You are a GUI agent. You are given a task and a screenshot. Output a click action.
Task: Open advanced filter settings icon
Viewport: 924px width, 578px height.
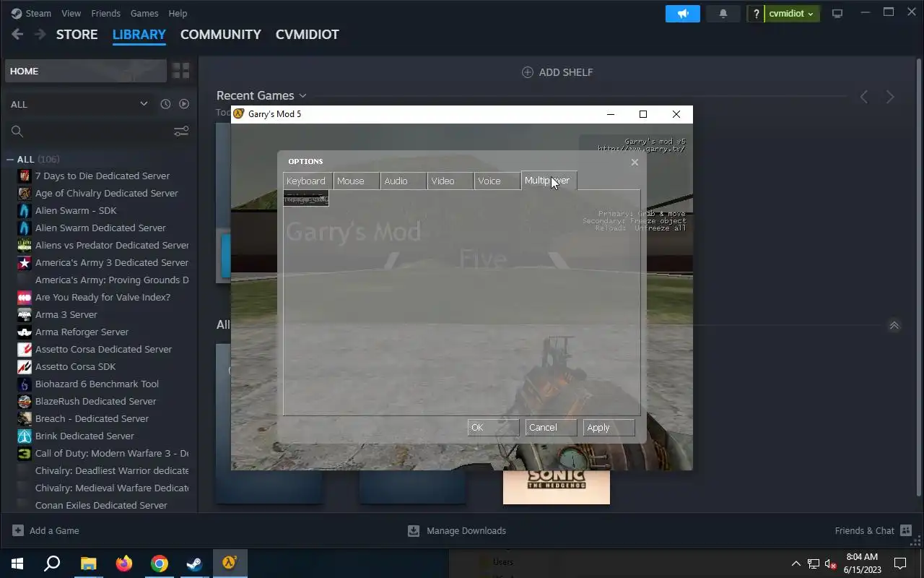181,131
